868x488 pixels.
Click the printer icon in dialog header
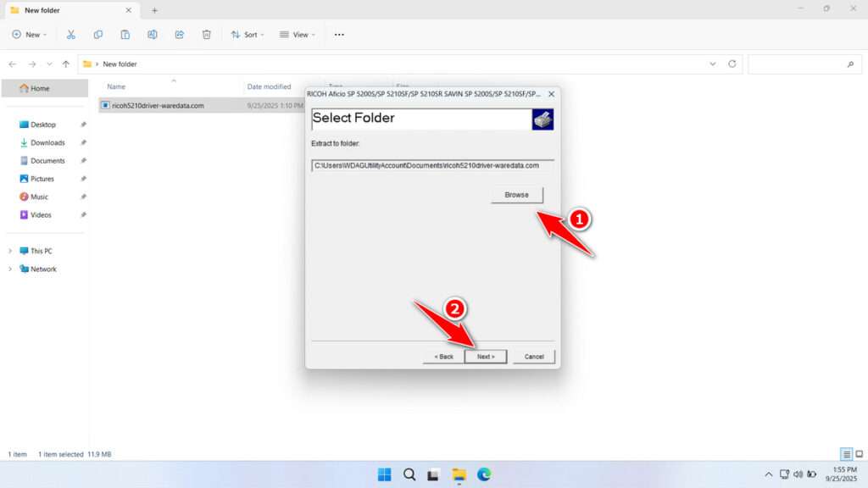tap(542, 119)
